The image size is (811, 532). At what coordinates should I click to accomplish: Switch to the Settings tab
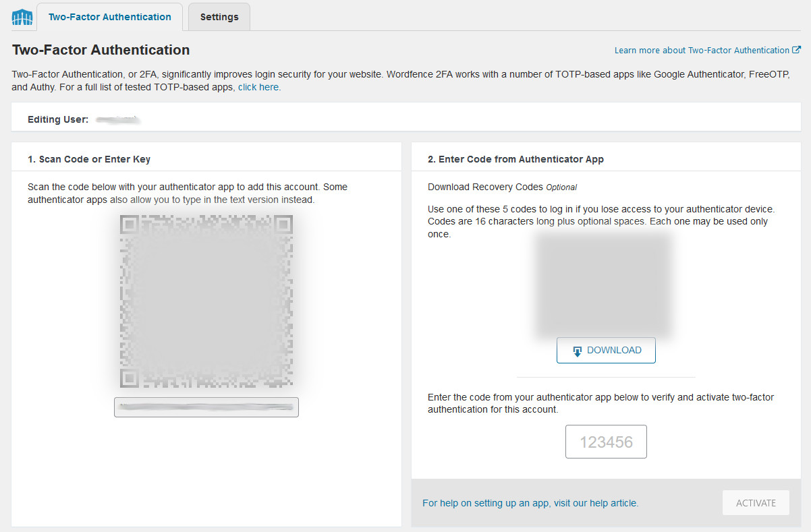pos(219,17)
